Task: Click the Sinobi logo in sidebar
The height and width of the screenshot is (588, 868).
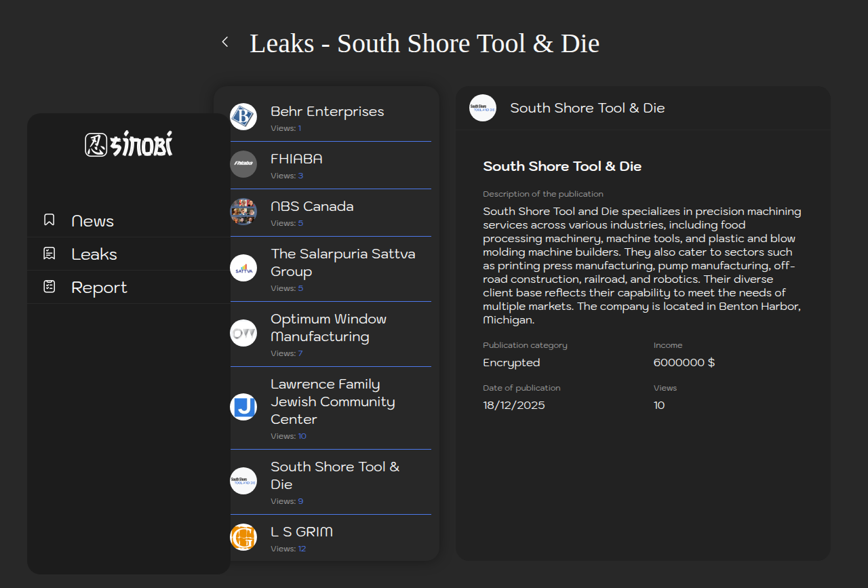Action: click(129, 144)
